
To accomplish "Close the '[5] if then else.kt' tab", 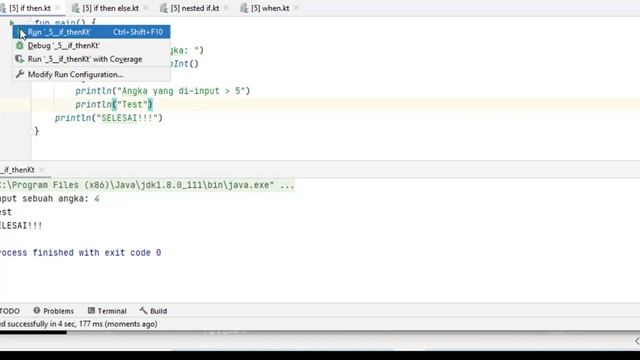I will [x=146, y=8].
